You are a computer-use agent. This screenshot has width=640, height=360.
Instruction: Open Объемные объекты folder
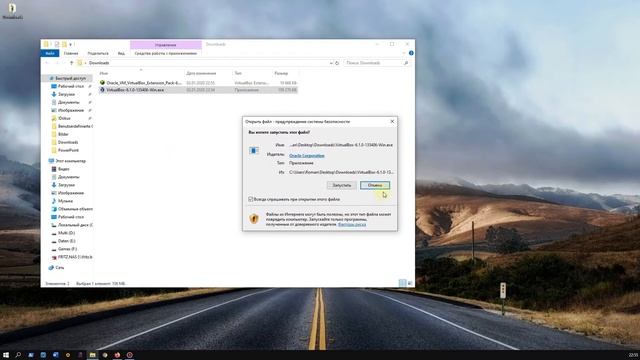(x=75, y=209)
